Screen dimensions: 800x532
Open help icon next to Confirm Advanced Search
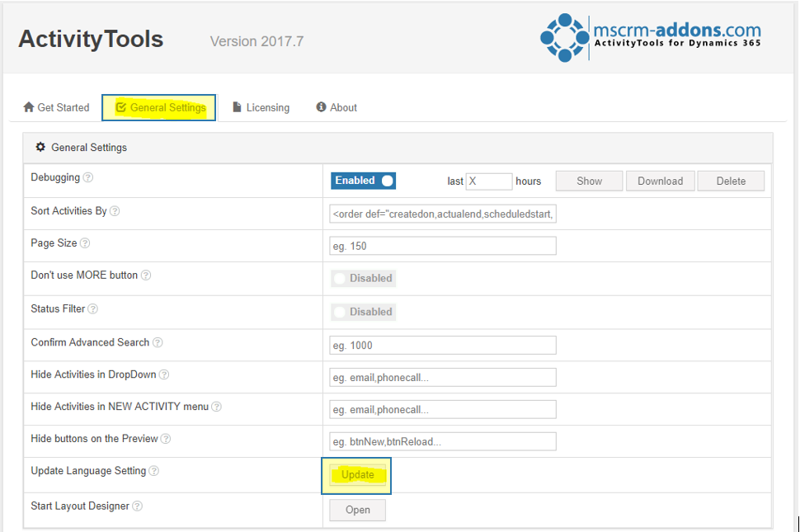click(158, 343)
